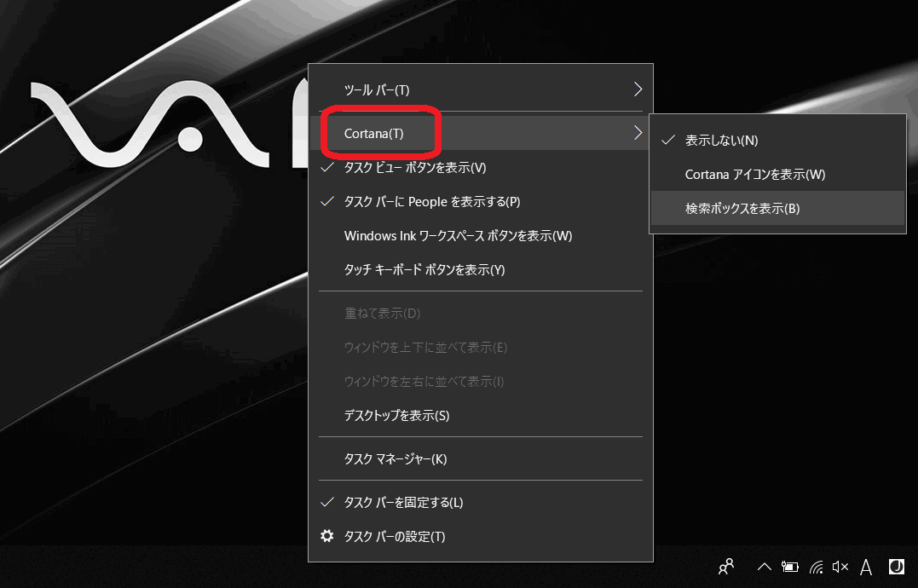This screenshot has width=918, height=588.
Task: Select 検索ボックスを表示(B) option
Action: point(777,208)
